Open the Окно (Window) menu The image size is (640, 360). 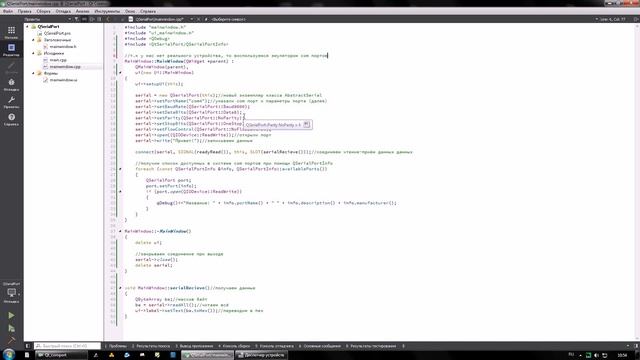point(130,11)
